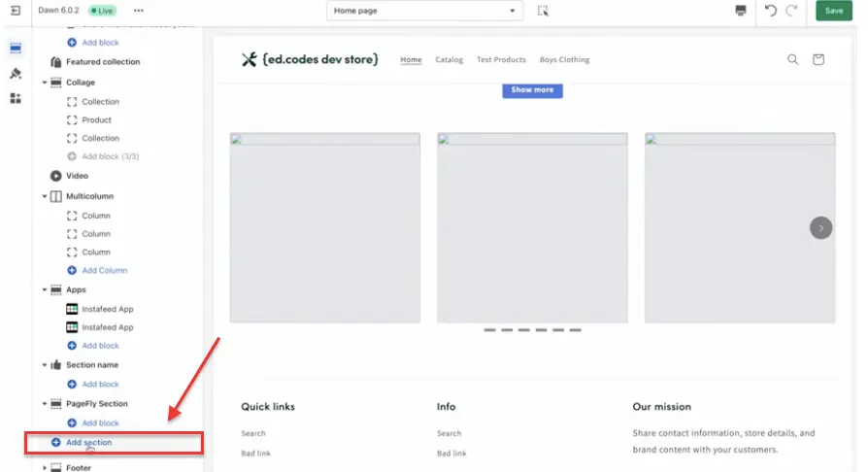
Task: Undo the last change
Action: pos(770,11)
